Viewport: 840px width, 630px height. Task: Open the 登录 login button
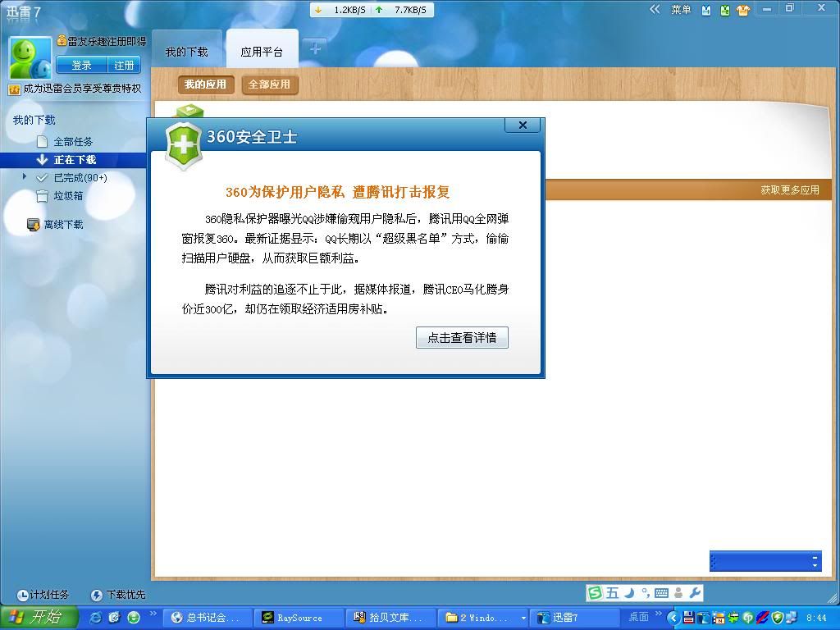coord(82,65)
